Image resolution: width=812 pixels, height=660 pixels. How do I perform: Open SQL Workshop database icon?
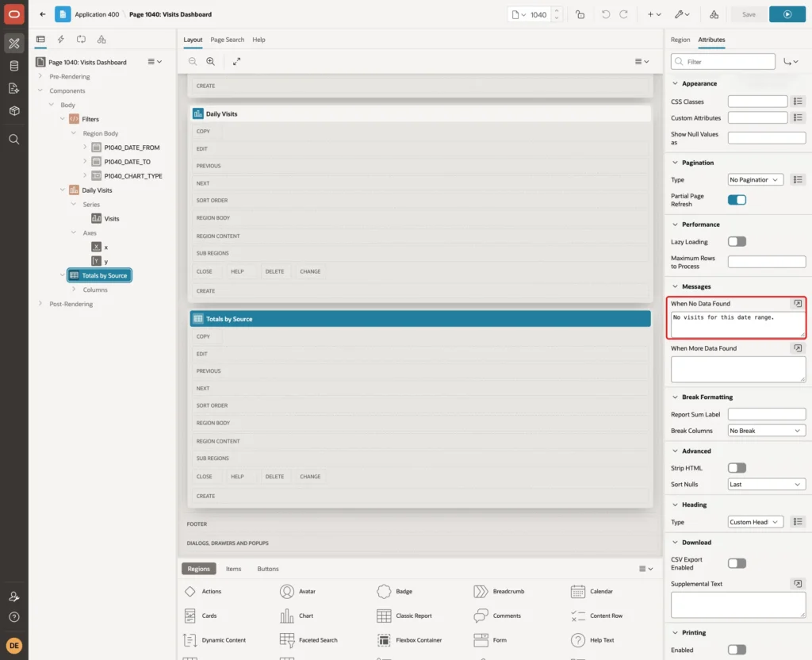click(x=14, y=66)
